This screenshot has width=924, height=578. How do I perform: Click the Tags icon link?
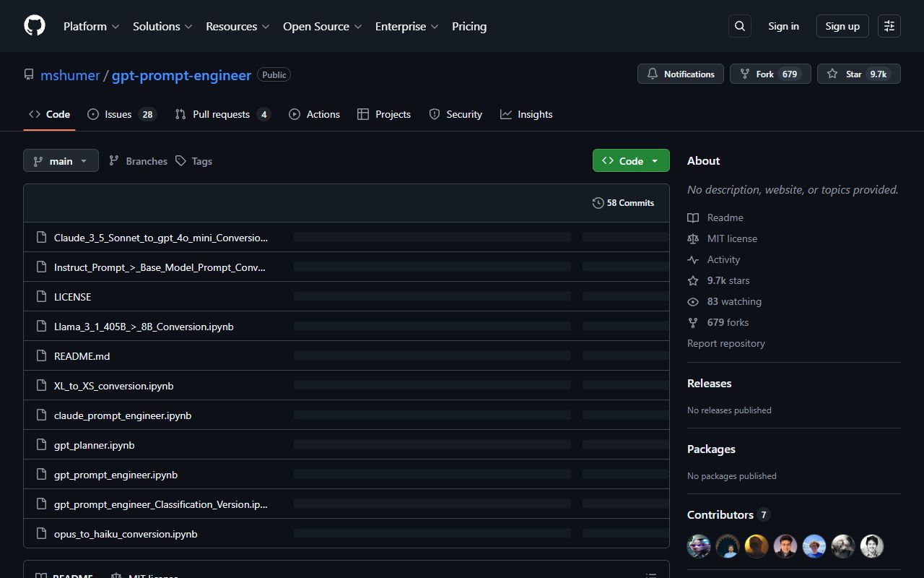181,161
